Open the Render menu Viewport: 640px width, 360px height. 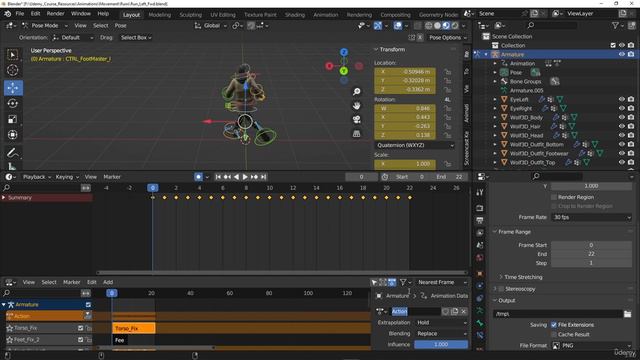[56, 13]
